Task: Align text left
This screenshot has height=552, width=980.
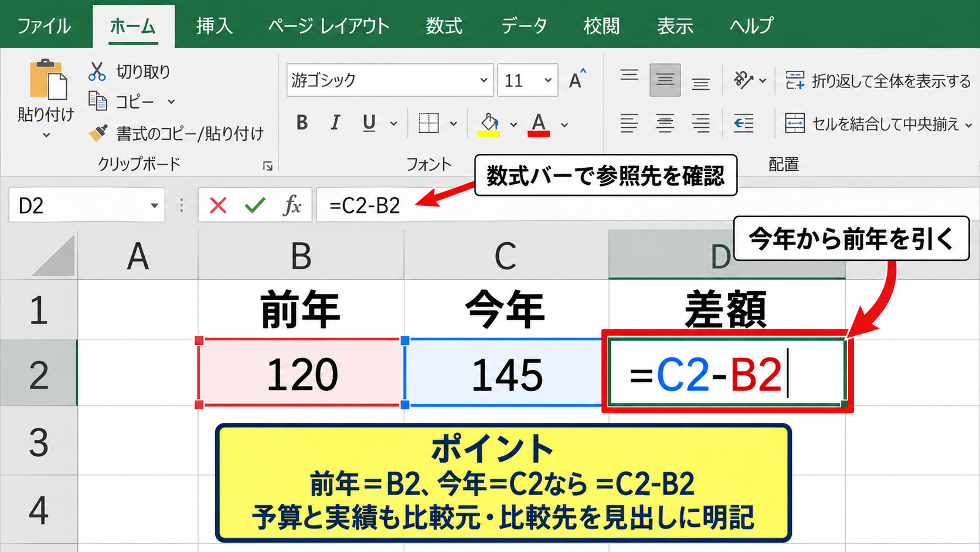Action: coord(629,123)
